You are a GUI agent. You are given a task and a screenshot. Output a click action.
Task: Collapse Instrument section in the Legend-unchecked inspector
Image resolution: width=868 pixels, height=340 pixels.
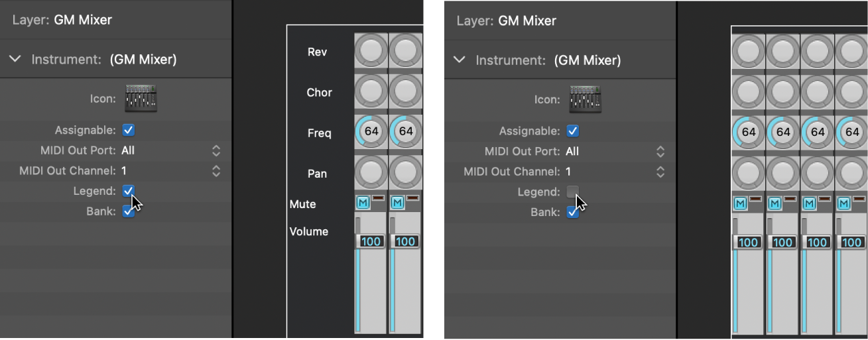(x=459, y=60)
